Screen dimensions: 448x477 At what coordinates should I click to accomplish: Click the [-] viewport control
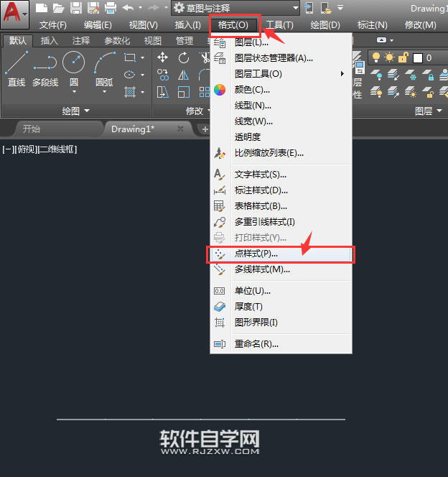[8, 149]
